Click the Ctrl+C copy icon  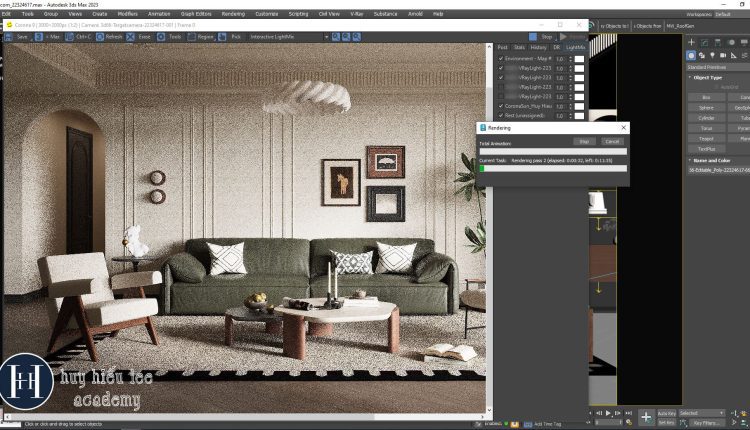(69, 37)
